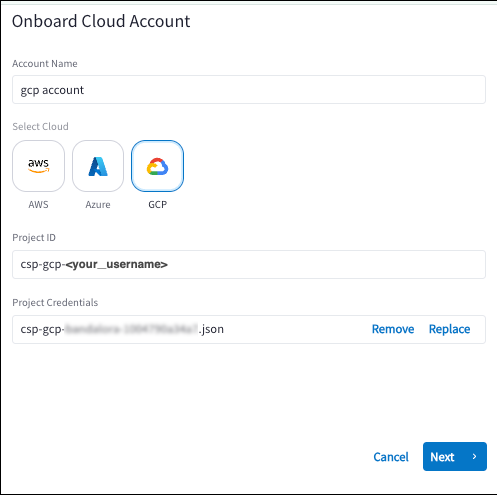Select the AWS cloud provider icon

coord(38,166)
